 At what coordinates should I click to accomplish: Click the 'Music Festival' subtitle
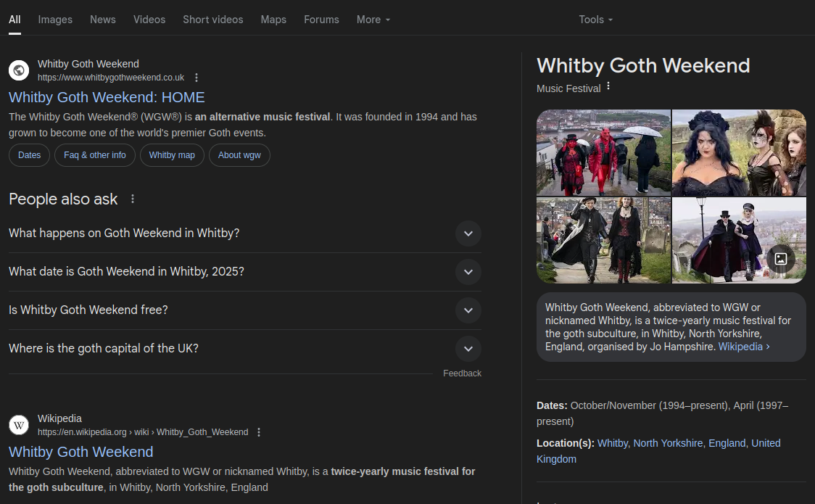(x=568, y=89)
